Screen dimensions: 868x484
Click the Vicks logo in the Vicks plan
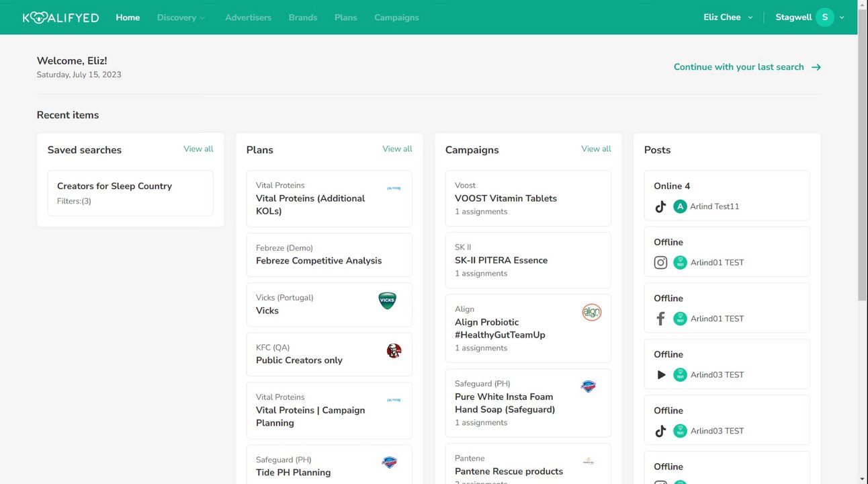point(388,300)
